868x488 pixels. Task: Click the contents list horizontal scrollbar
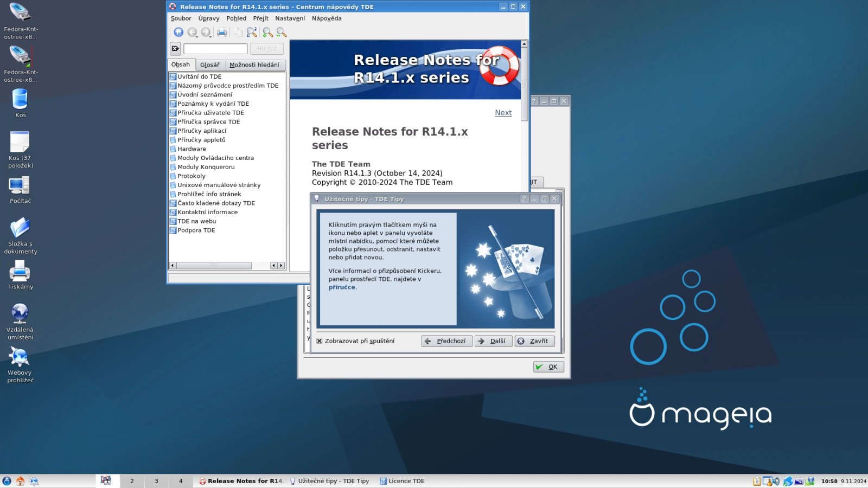[x=227, y=266]
